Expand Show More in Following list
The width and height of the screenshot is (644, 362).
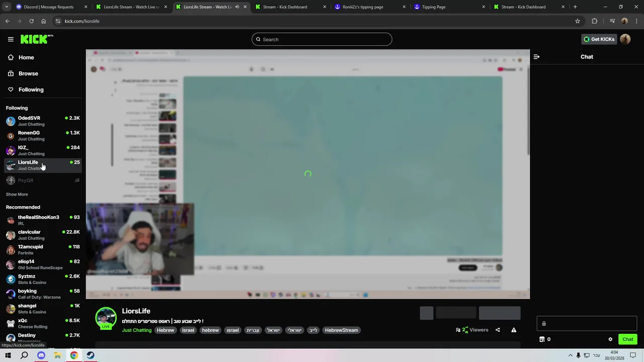17,194
